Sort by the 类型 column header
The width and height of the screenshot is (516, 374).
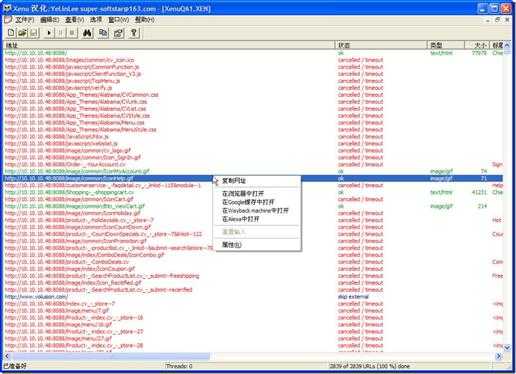pos(446,45)
